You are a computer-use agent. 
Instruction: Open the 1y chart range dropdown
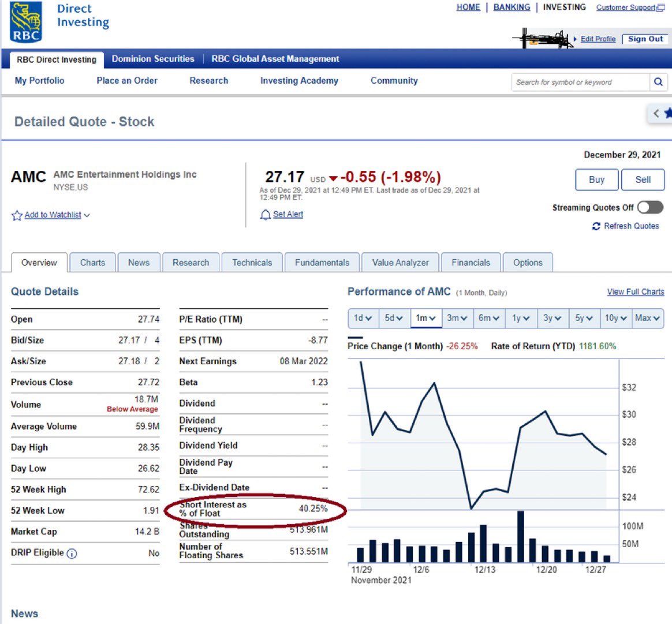(x=521, y=318)
